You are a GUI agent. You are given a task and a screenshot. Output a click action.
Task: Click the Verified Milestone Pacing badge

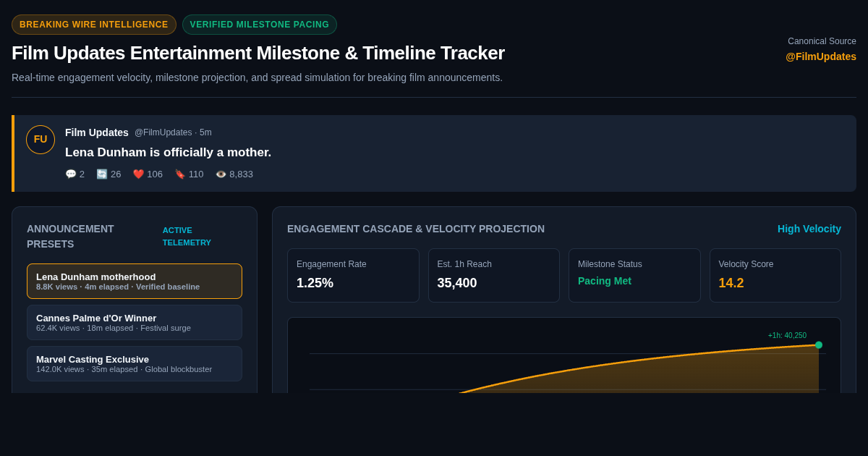click(260, 25)
